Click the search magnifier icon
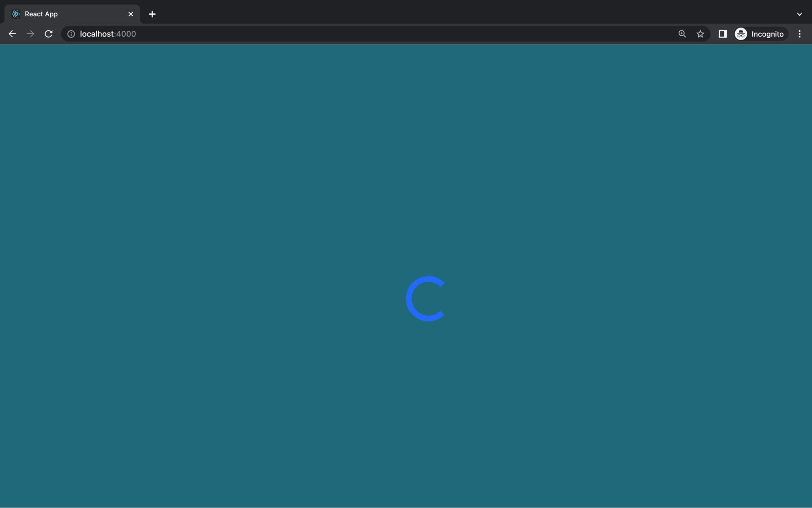This screenshot has width=812, height=508. click(682, 33)
